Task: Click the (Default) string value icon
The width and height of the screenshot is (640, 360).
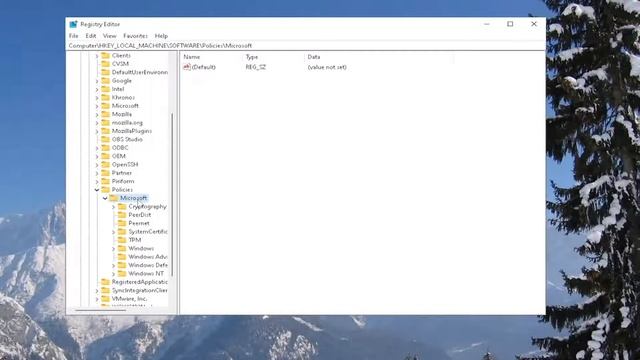Action: (187, 67)
